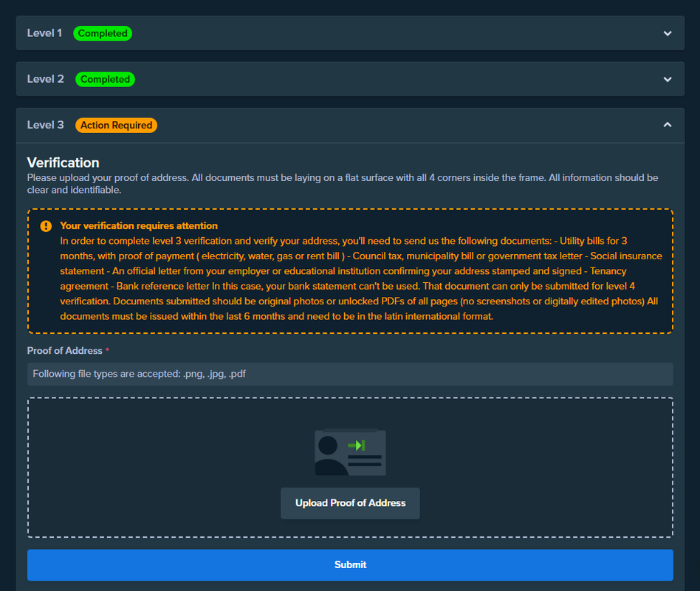Expand the Level 2 section chevron
Image resolution: width=700 pixels, height=591 pixels.
coord(668,80)
